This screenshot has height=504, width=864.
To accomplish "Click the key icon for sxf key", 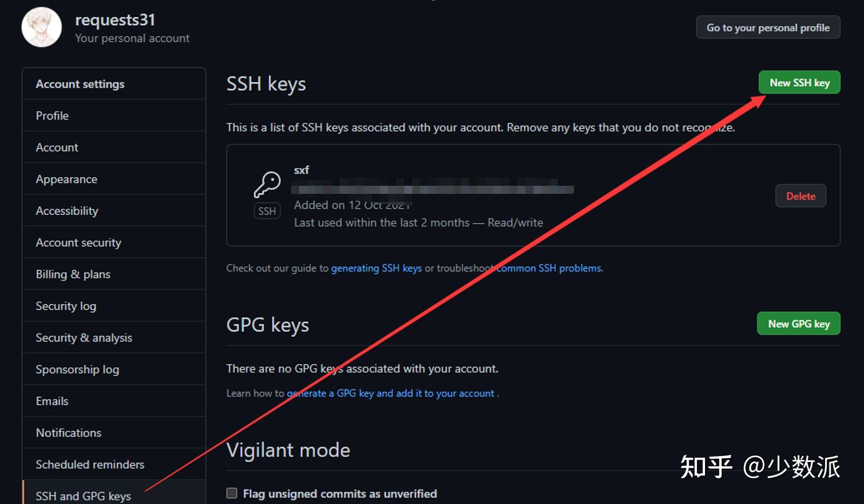I will click(267, 185).
